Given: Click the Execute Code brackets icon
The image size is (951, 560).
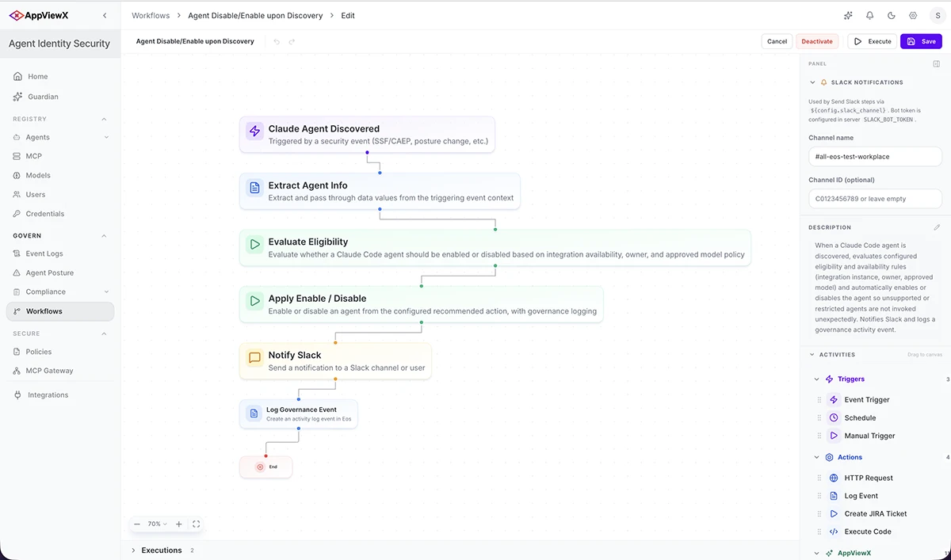Looking at the screenshot, I should [834, 532].
